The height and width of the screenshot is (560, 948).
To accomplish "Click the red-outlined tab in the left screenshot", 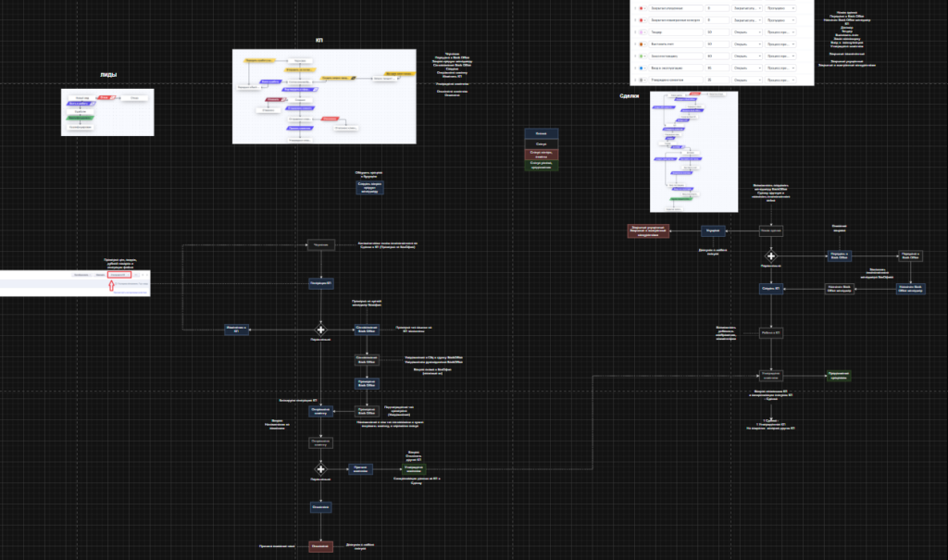I will point(118,275).
